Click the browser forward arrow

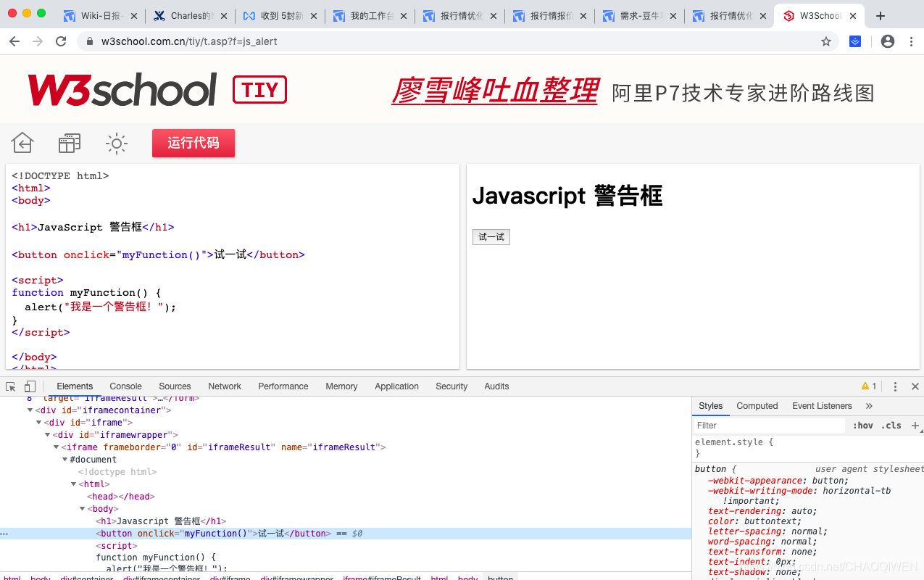click(38, 41)
